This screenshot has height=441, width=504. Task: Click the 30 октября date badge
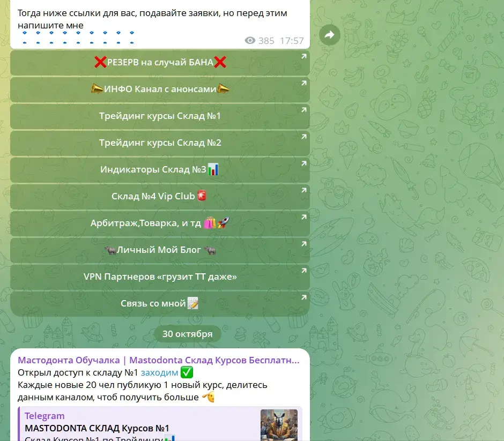(188, 334)
